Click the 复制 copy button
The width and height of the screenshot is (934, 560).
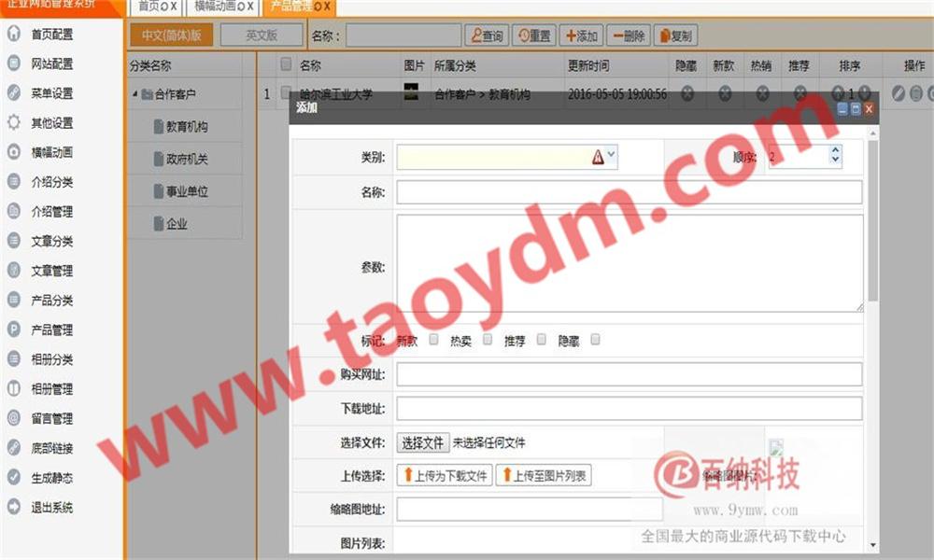click(x=675, y=35)
